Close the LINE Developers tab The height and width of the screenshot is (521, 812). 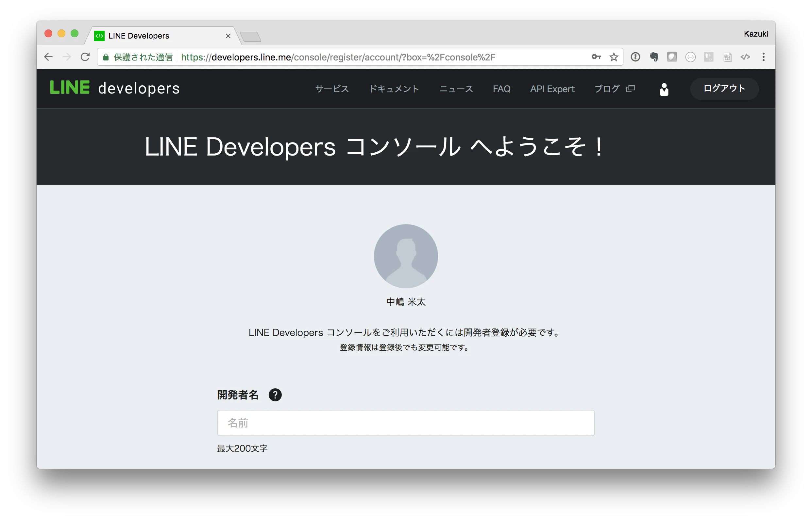click(x=228, y=36)
